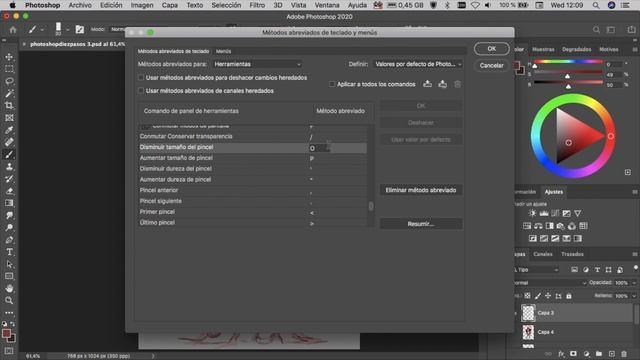Select the Pen tool
Viewport: 640px width, 360px height.
[x=9, y=240]
